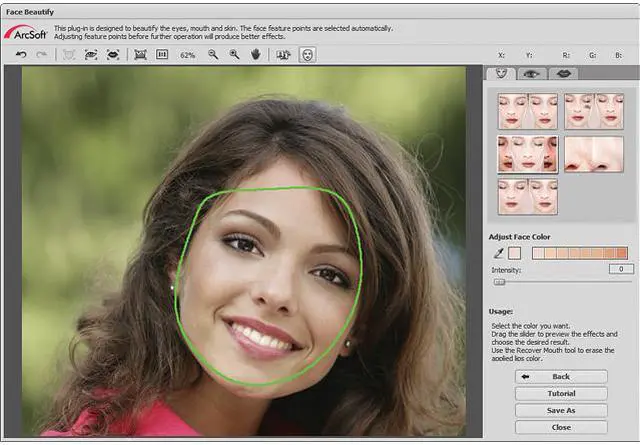This screenshot has width=640, height=445.
Task: Click the Undo arrow icon
Action: [x=22, y=55]
